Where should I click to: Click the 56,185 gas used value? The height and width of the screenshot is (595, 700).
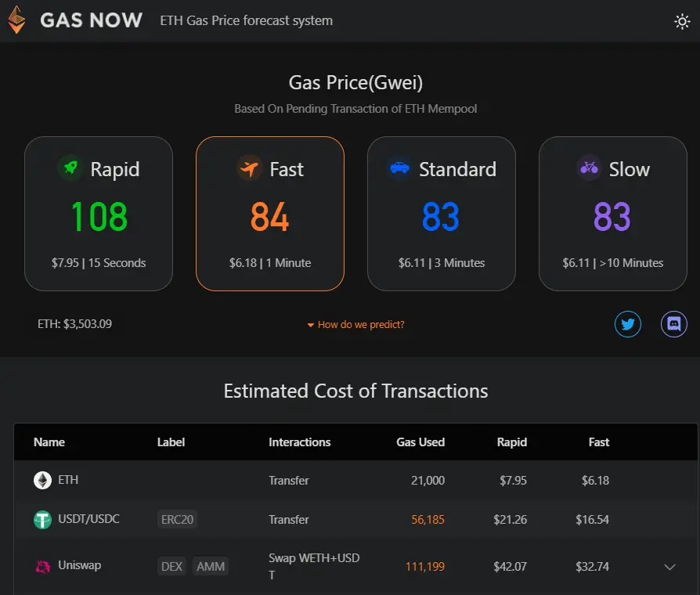(x=428, y=520)
